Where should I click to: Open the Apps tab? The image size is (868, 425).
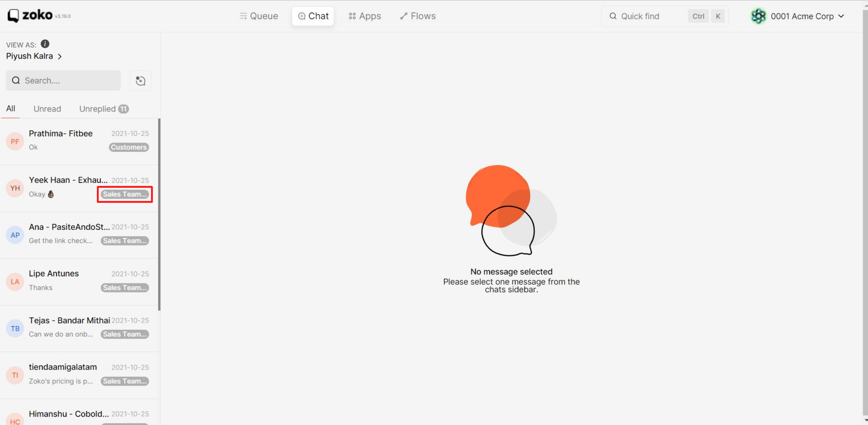(365, 16)
